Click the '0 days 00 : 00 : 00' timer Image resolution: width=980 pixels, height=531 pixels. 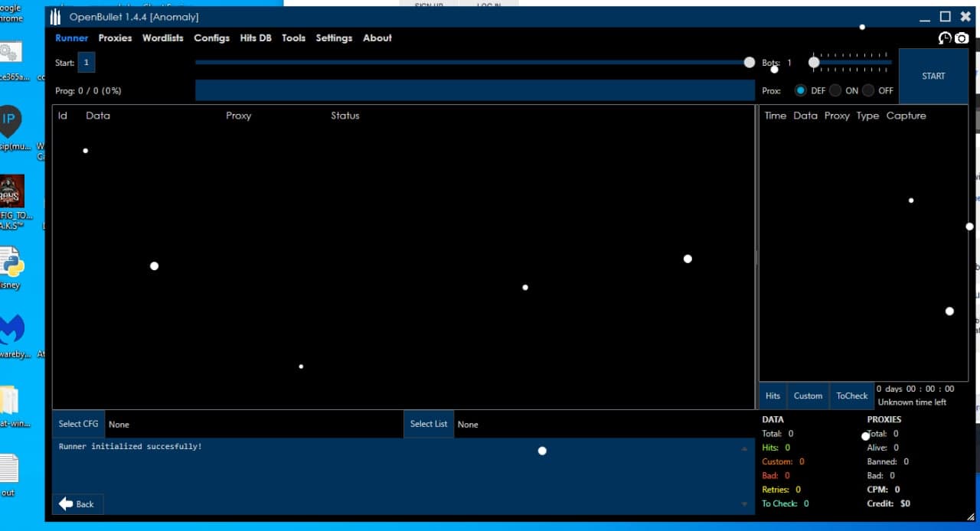(x=916, y=389)
